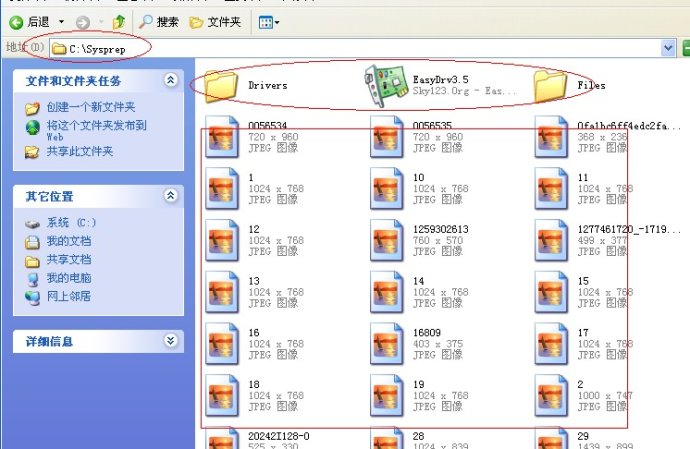Select image file named 18
This screenshot has width=690, height=449.
tap(222, 395)
